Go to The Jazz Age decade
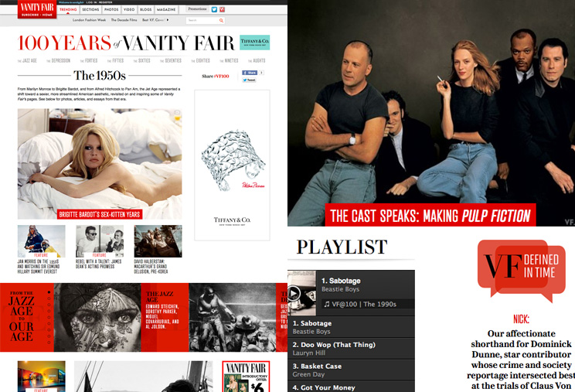 pyautogui.click(x=27, y=61)
